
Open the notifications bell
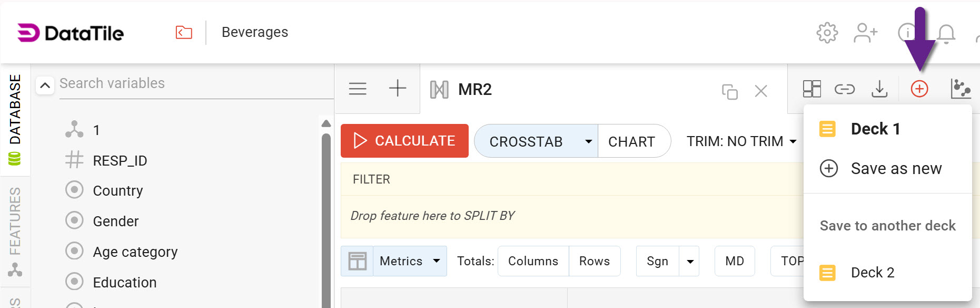(946, 34)
